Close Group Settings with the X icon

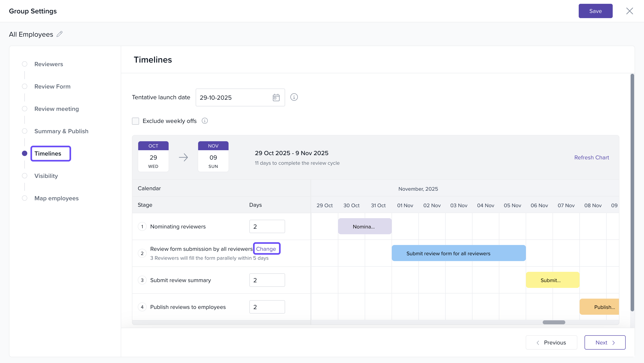(629, 11)
